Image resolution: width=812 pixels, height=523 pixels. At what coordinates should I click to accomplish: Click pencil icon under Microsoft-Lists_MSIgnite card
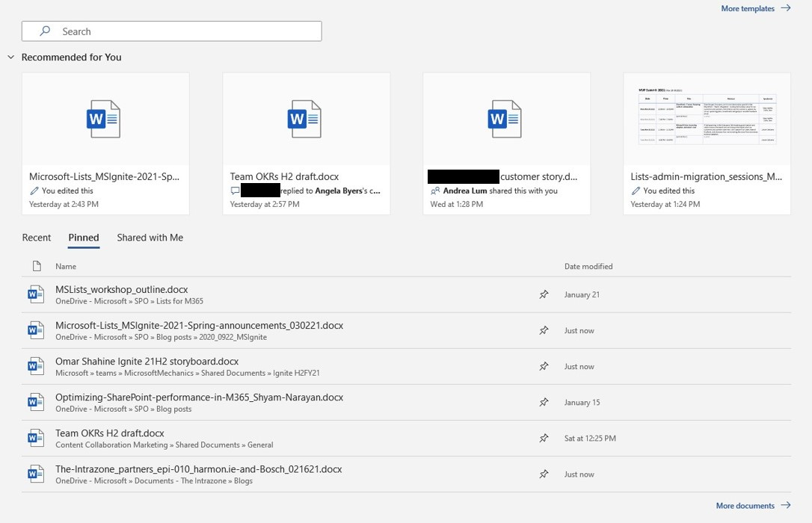tap(34, 191)
